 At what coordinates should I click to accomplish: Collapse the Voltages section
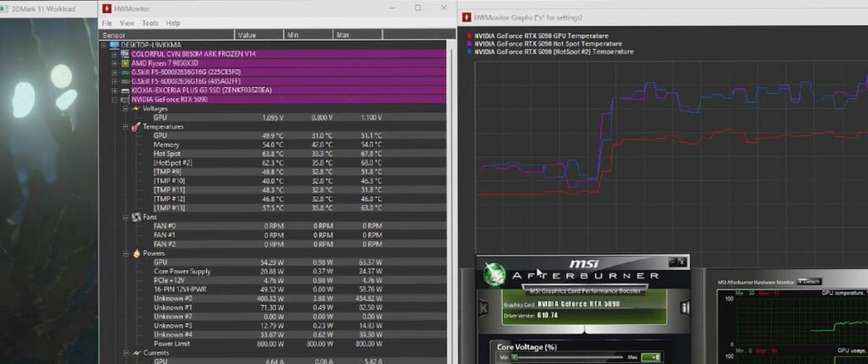click(125, 108)
